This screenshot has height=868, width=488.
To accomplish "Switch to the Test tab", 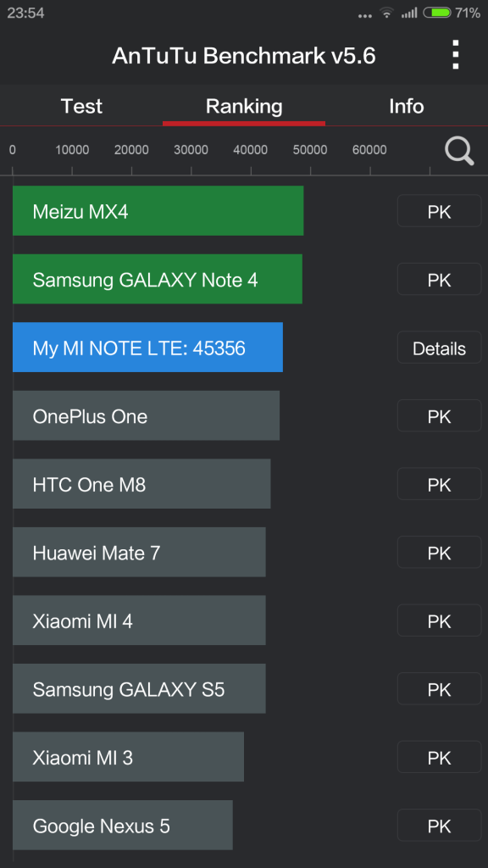I will coord(81,106).
